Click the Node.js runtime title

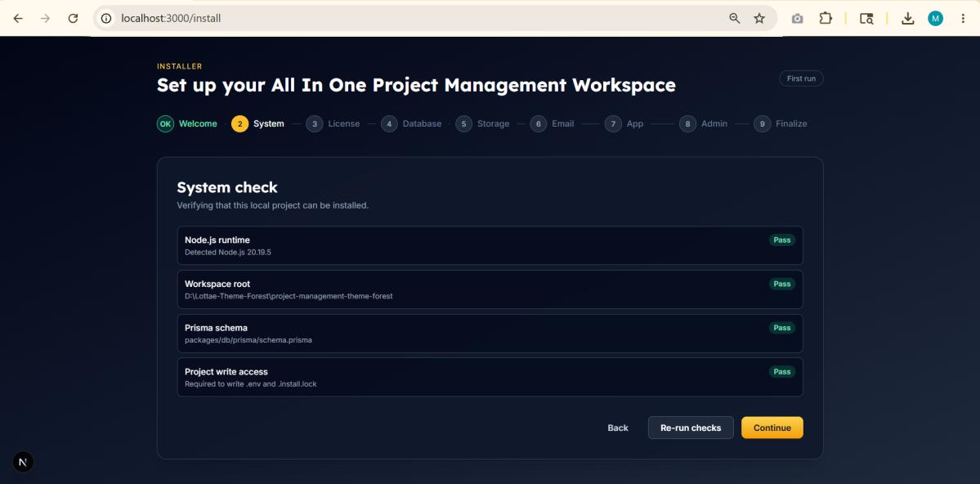tap(217, 240)
